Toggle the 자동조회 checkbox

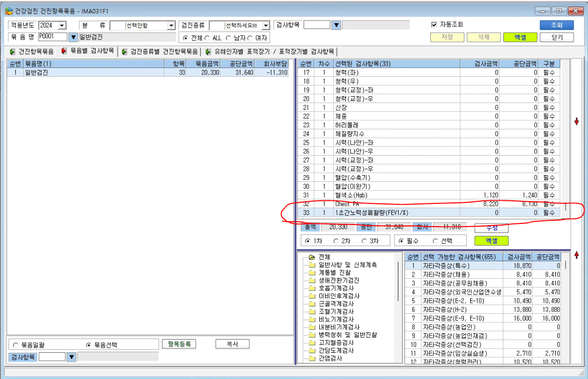coord(434,25)
